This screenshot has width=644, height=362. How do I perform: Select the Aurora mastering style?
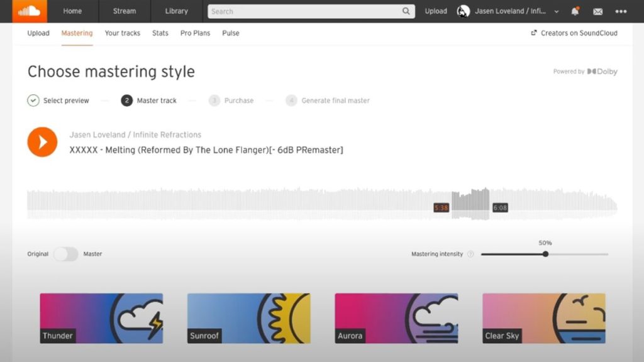tap(395, 318)
